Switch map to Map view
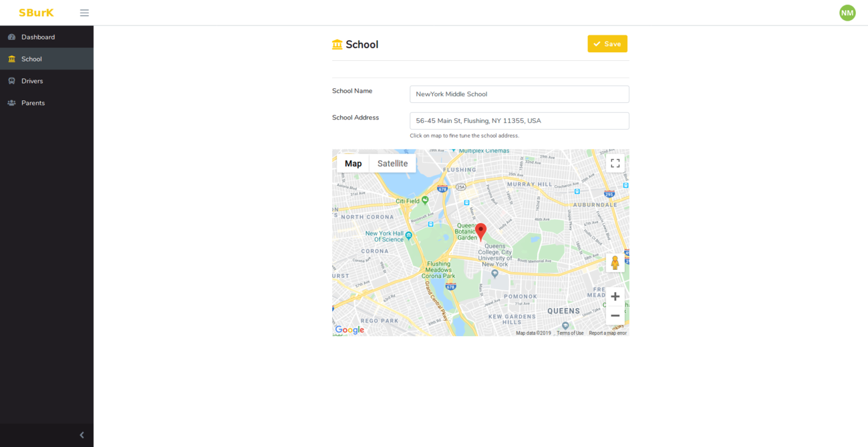This screenshot has width=868, height=447. [353, 164]
